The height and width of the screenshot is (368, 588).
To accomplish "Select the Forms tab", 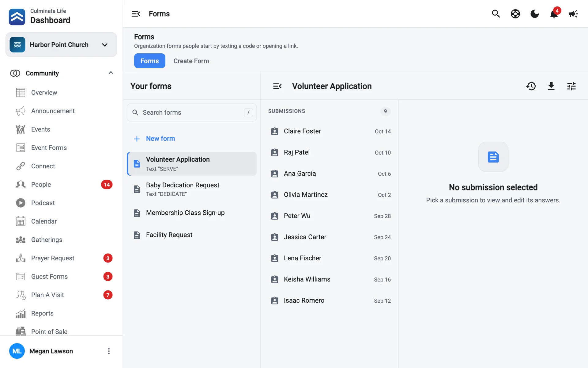I will click(149, 61).
